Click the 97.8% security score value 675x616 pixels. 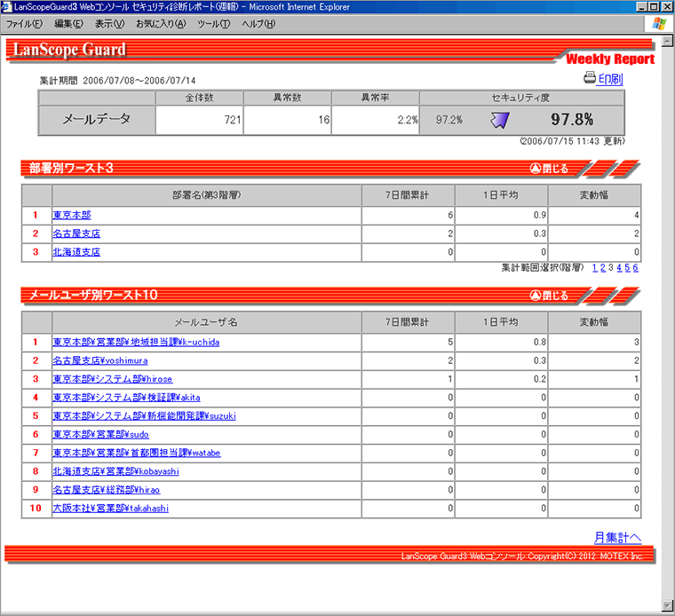[572, 120]
